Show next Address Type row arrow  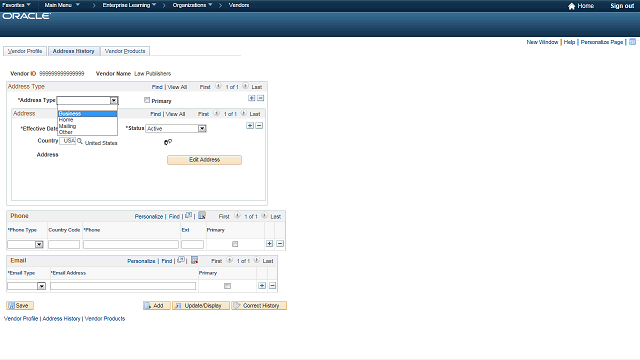click(245, 86)
